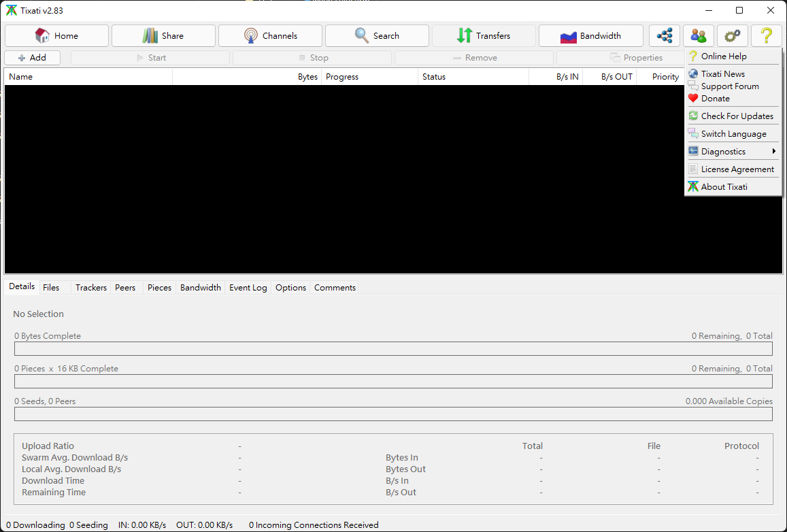Click the users contacts icon
Image resolution: width=787 pixels, height=532 pixels.
click(x=698, y=35)
